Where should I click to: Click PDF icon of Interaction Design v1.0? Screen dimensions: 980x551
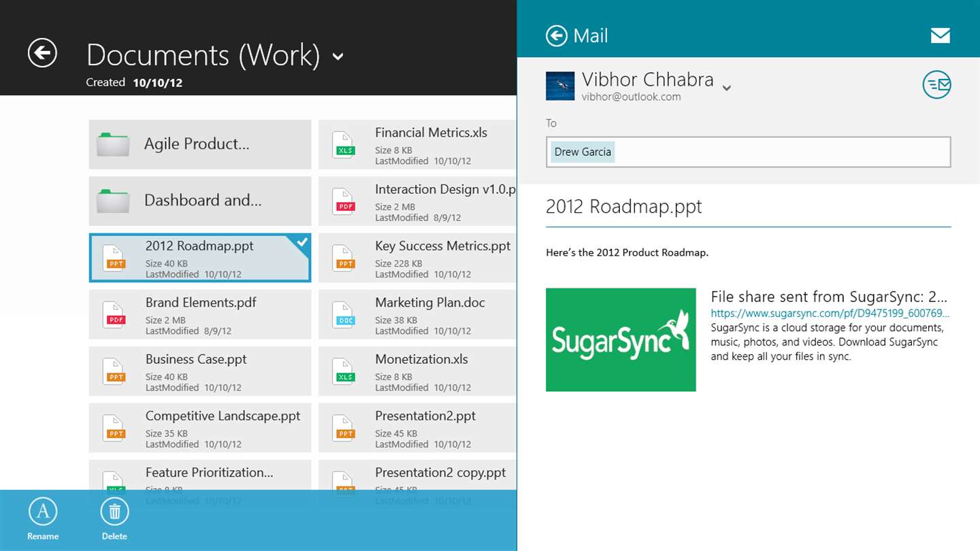(x=345, y=201)
